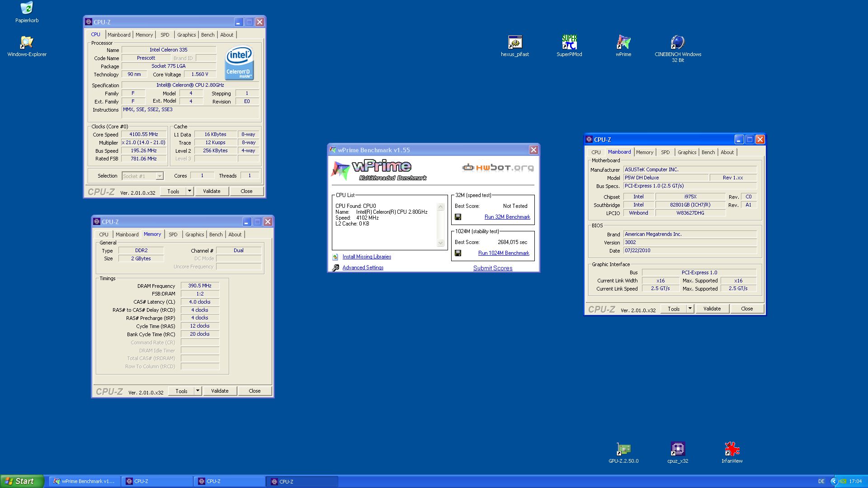Open the Windows-Explorer desktop icon
The width and height of the screenshot is (868, 488).
click(27, 42)
